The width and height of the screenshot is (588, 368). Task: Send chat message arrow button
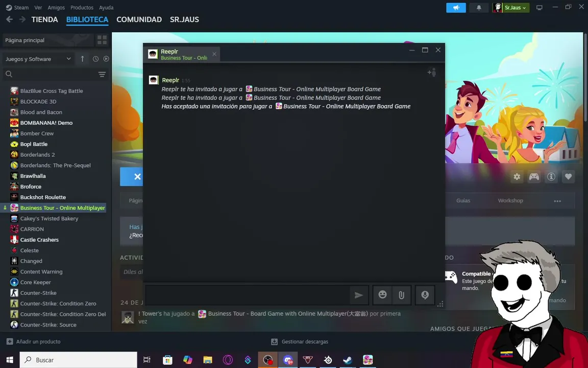tap(359, 295)
